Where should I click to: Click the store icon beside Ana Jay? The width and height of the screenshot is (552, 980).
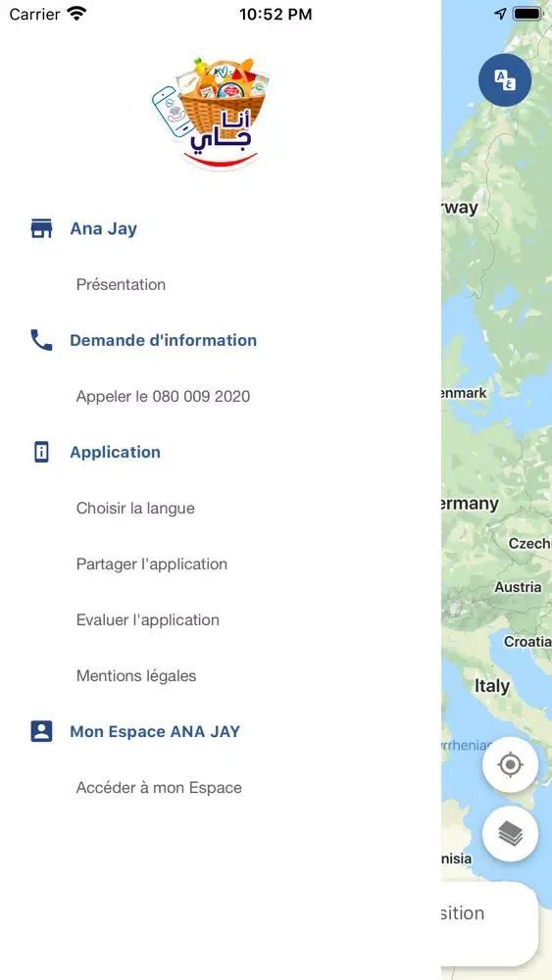[x=41, y=228]
